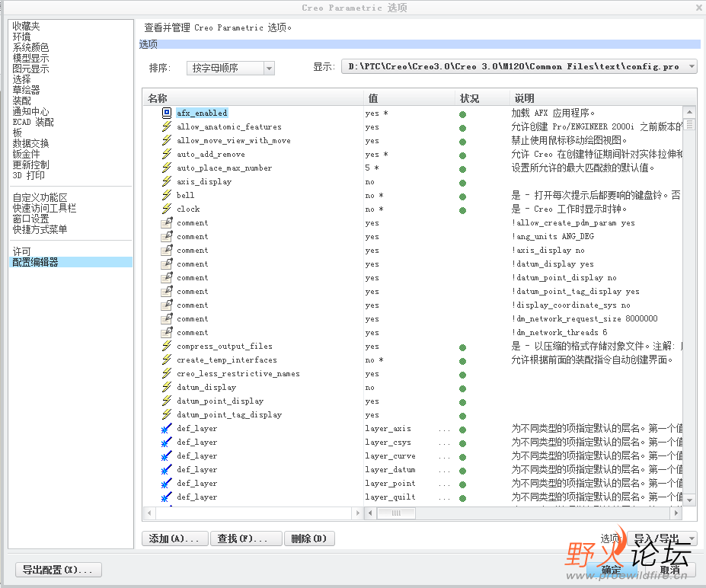706x588 pixels.
Task: Click the 值 column header
Action: (410, 98)
